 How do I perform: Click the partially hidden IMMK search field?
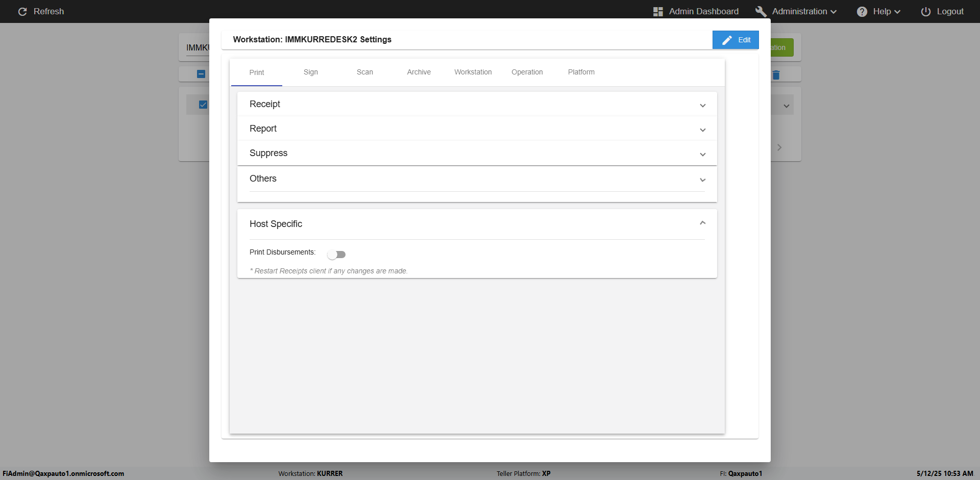198,47
